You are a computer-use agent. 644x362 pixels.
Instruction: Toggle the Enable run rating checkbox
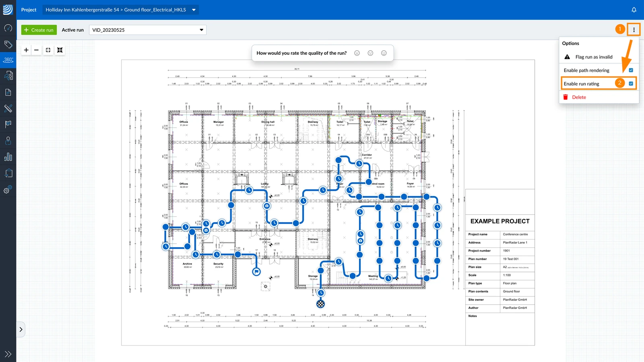[631, 84]
